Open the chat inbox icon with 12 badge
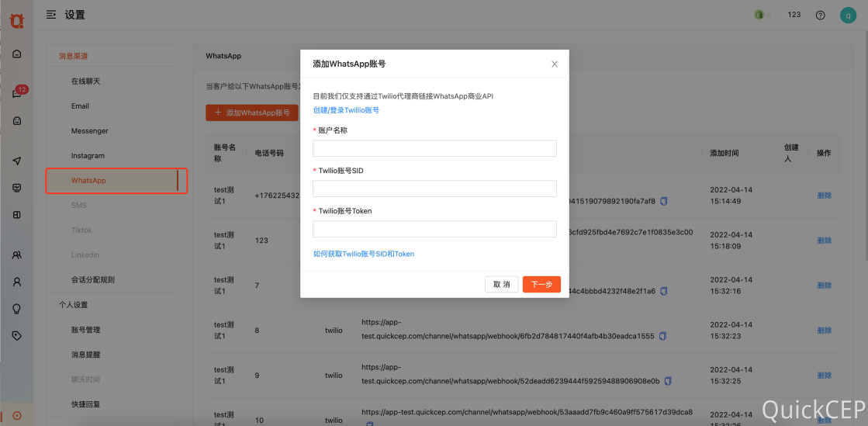This screenshot has width=868, height=426. 17,93
